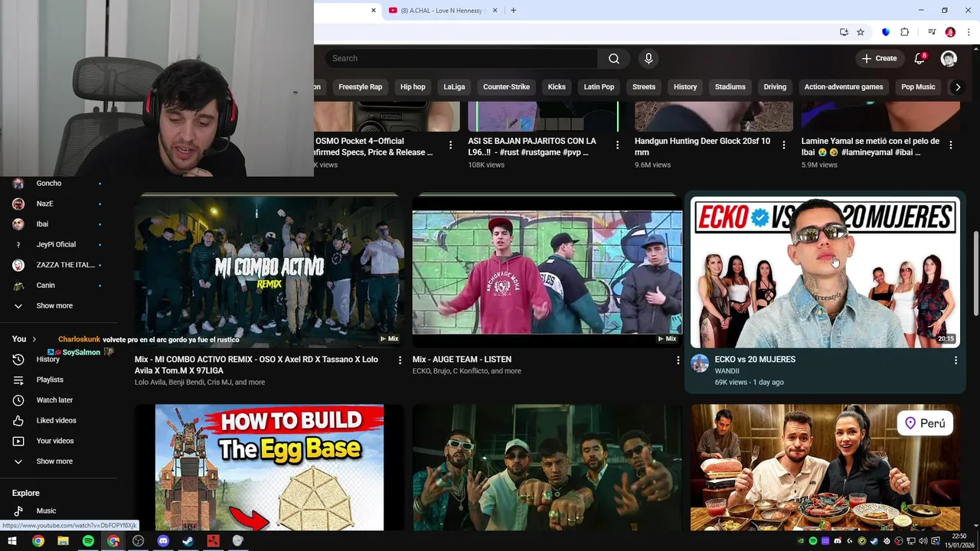Open the YouTube account avatar menu
Viewport: 980px width, 551px height.
[949, 59]
